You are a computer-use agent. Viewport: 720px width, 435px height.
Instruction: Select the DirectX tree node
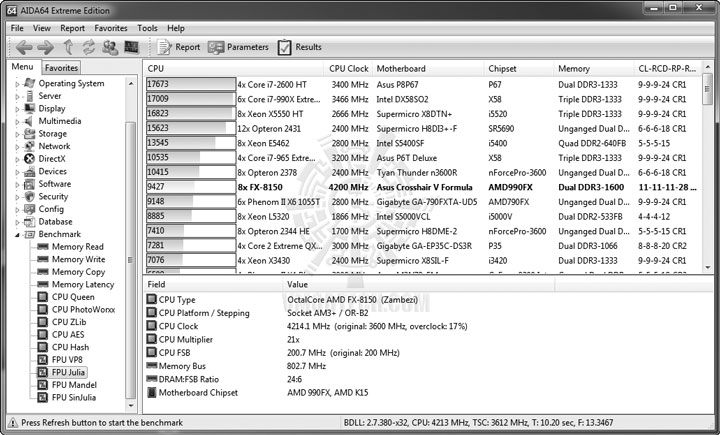(52, 158)
